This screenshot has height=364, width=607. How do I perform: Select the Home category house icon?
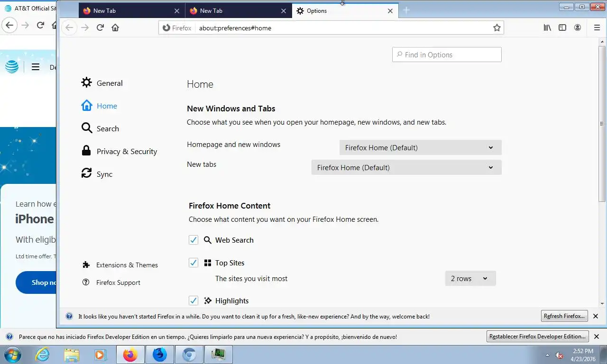tap(86, 106)
